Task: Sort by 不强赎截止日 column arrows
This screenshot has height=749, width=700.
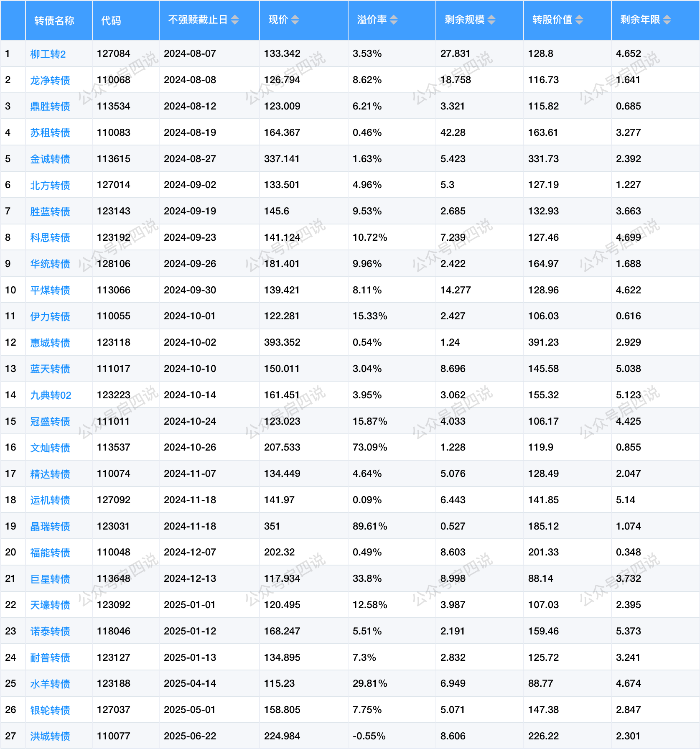Action: pos(235,20)
